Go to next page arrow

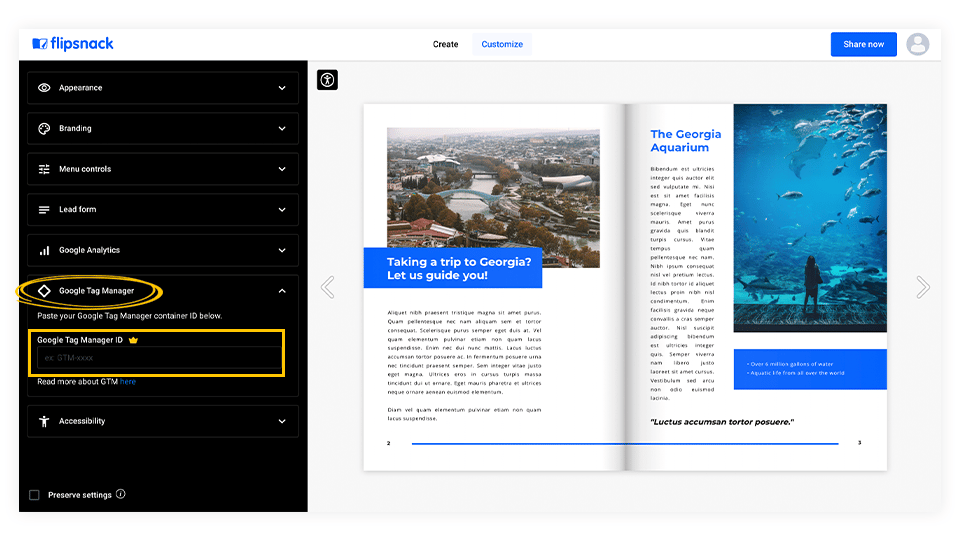(x=922, y=286)
